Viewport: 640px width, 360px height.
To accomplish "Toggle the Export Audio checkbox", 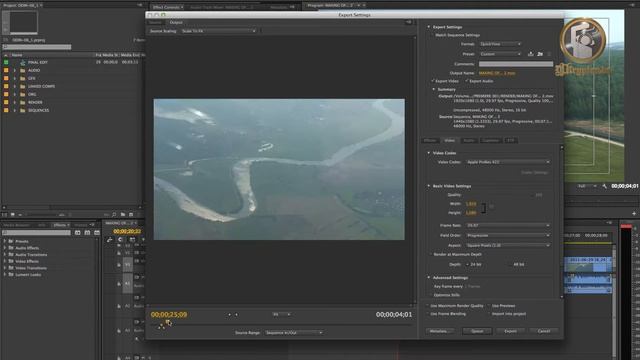I will 467,81.
